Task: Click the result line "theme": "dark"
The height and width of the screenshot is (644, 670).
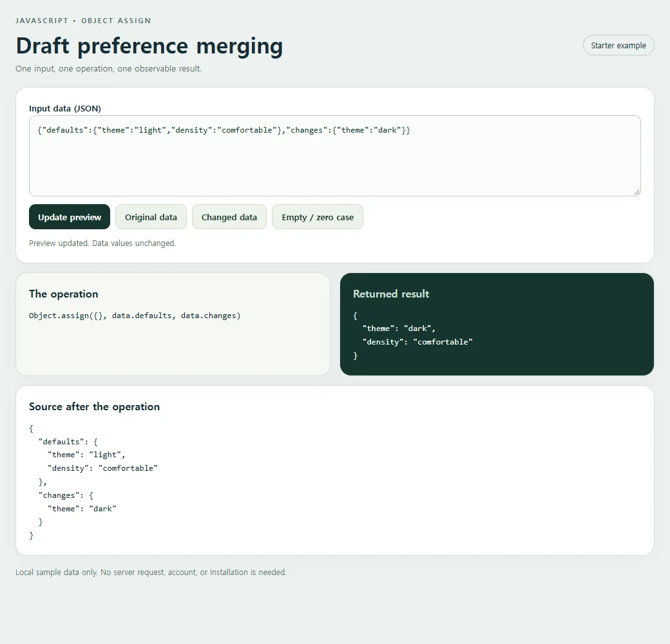Action: [x=399, y=328]
